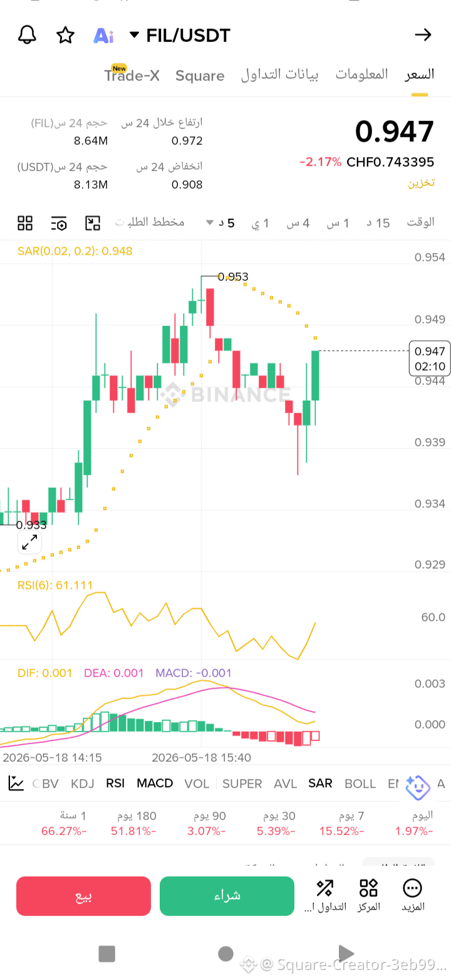Tap the شراء buy button

coord(227,896)
